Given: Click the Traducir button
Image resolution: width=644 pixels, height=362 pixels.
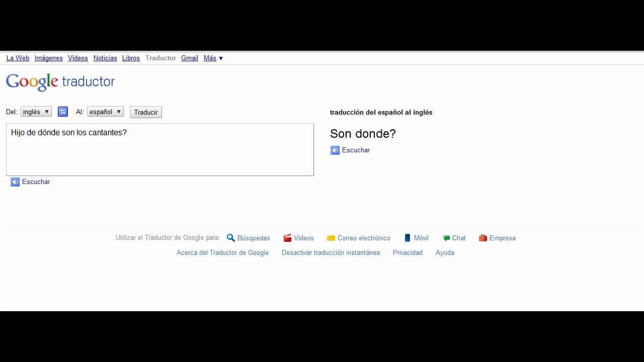Looking at the screenshot, I should coord(146,112).
